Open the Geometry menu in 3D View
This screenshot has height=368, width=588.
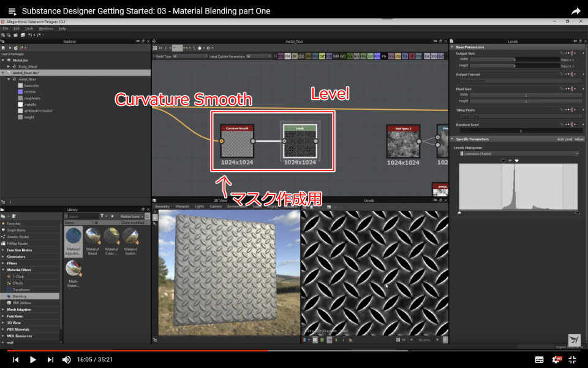pos(162,206)
